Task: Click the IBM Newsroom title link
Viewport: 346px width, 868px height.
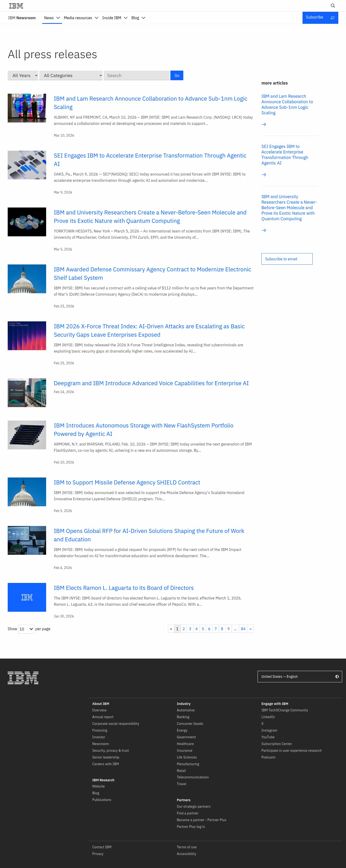Action: pos(22,18)
